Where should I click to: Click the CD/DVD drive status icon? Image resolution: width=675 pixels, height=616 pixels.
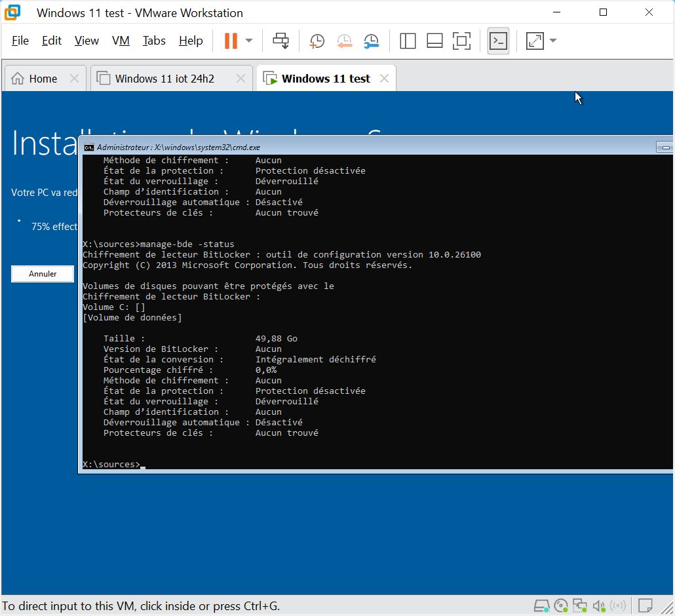560,606
